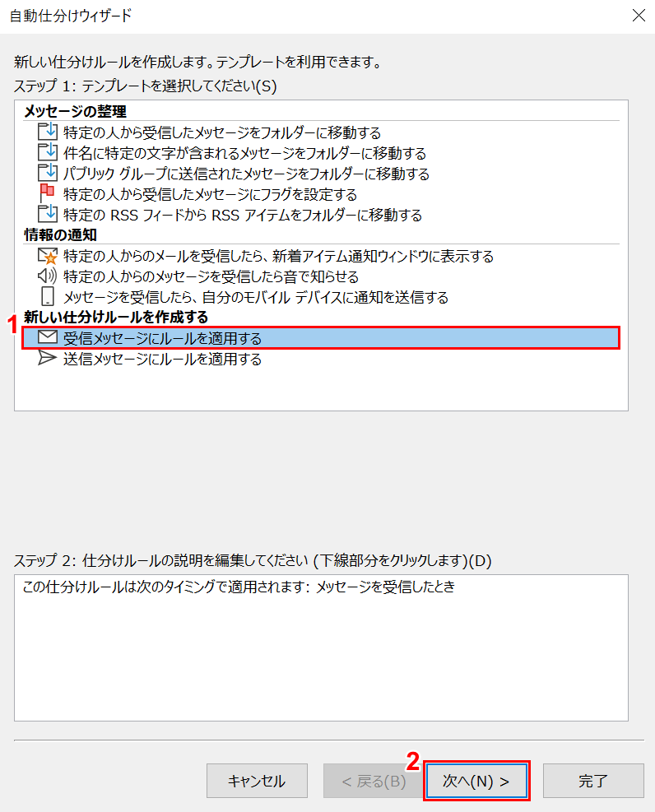This screenshot has height=812, width=655.
Task: Click the folder icon beside RSS フィード template
Action: click(x=48, y=214)
